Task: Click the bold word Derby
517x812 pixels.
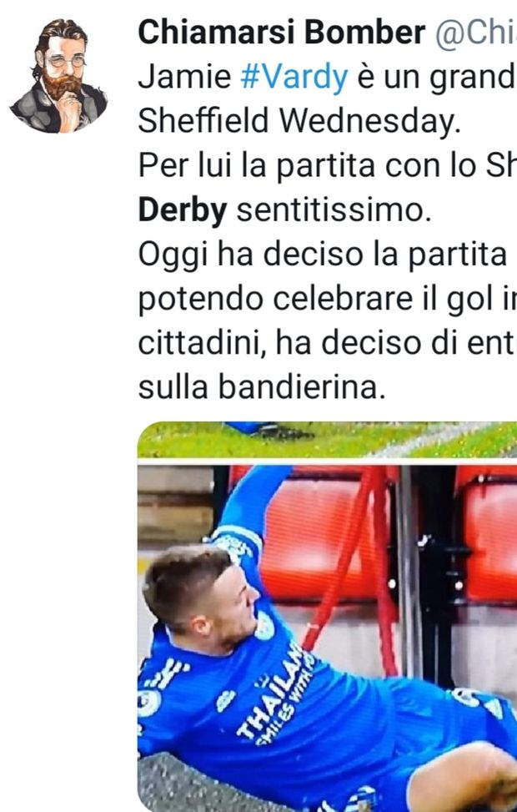Action: (x=182, y=211)
